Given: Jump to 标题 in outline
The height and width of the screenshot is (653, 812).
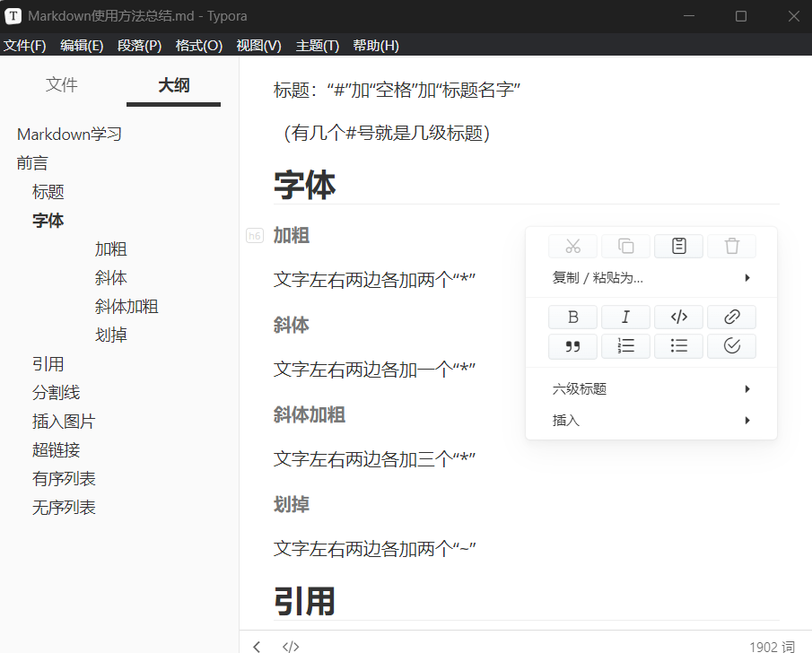Looking at the screenshot, I should point(48,192).
